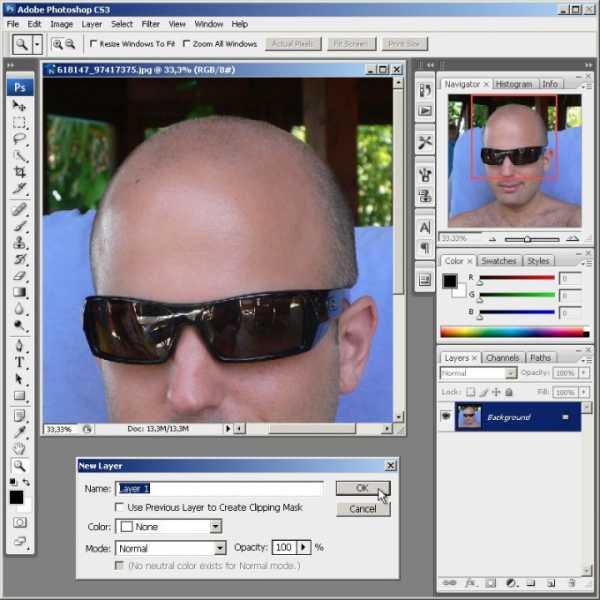Image resolution: width=600 pixels, height=600 pixels.
Task: Select the Crop tool
Action: [19, 172]
